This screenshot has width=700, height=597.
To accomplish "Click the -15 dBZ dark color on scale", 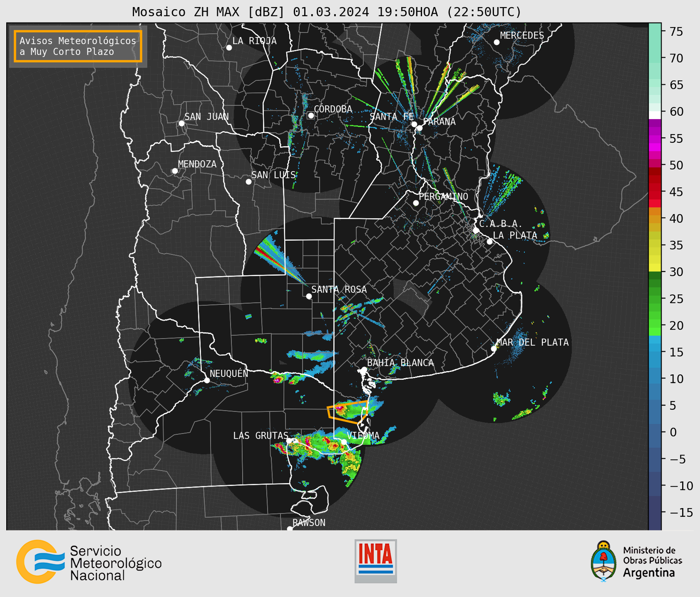I will click(655, 513).
